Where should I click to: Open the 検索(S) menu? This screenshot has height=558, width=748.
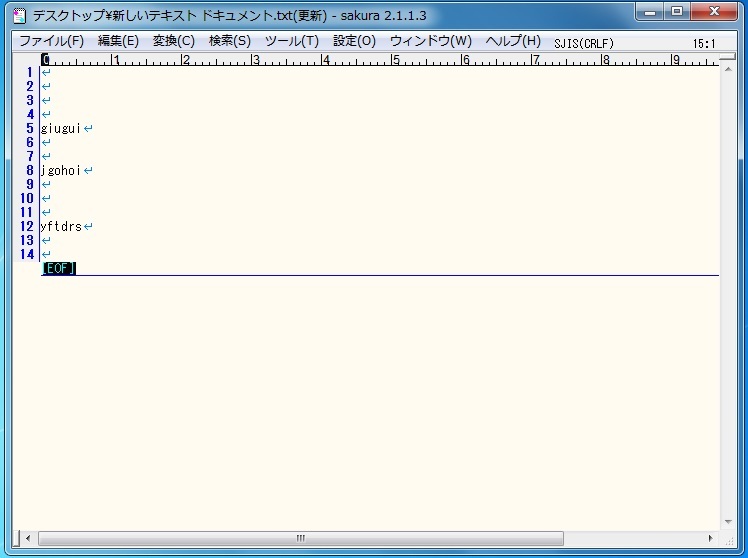click(x=229, y=41)
